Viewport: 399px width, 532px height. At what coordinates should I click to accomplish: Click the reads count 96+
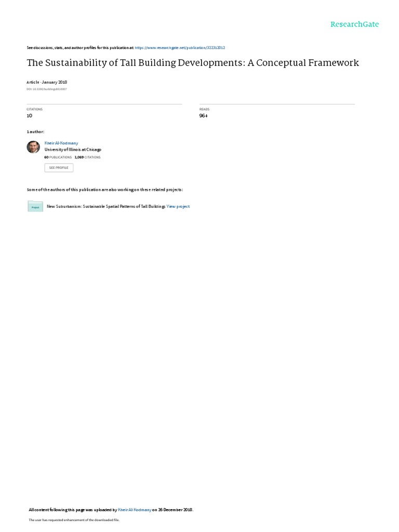click(204, 116)
